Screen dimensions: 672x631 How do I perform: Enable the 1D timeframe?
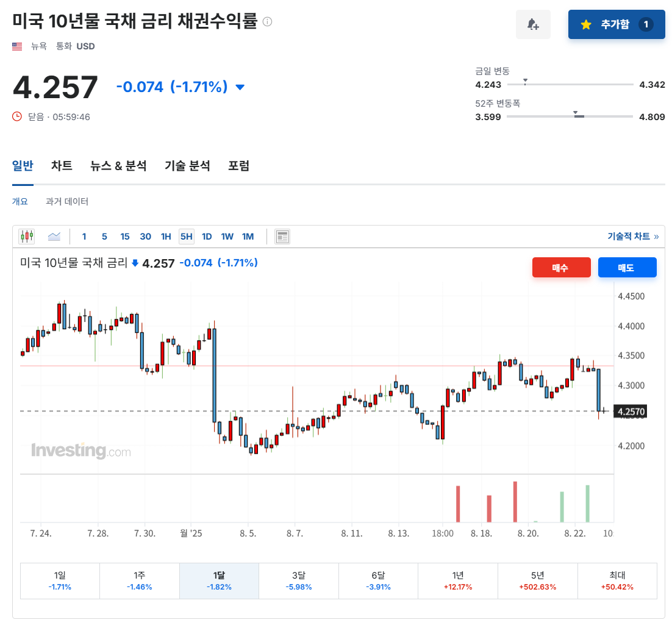207,236
